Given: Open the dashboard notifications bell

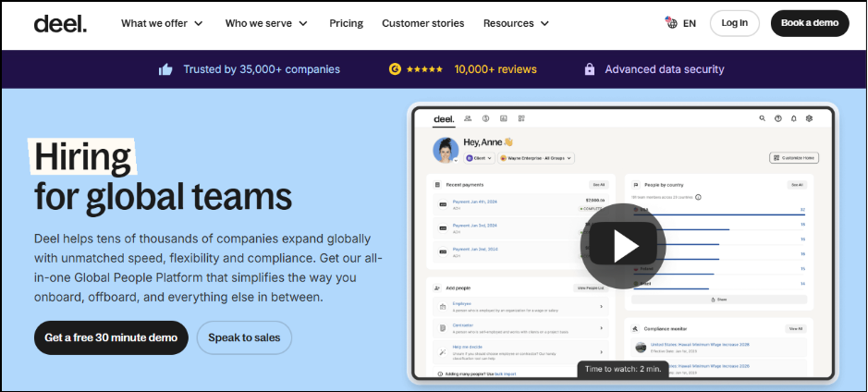Looking at the screenshot, I should [x=793, y=118].
